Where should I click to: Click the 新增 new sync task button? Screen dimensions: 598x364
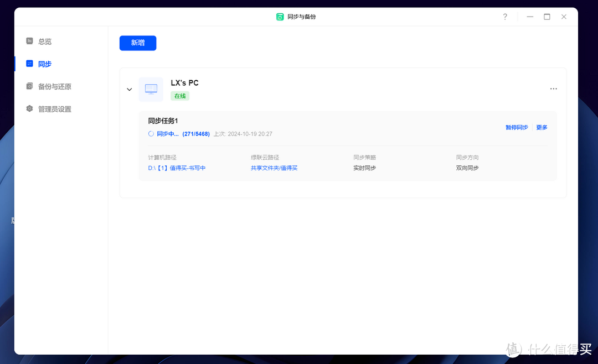[137, 43]
